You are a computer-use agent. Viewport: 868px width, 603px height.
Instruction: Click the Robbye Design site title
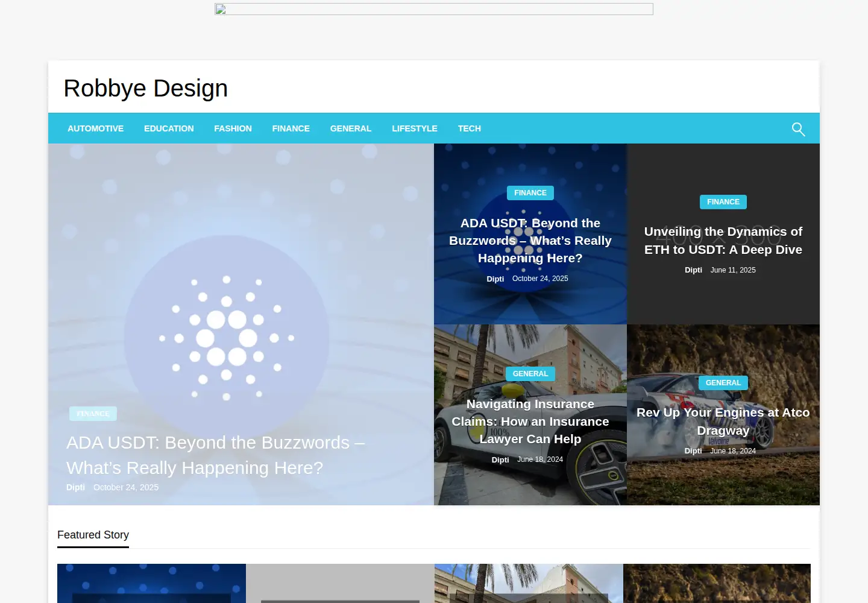click(146, 88)
